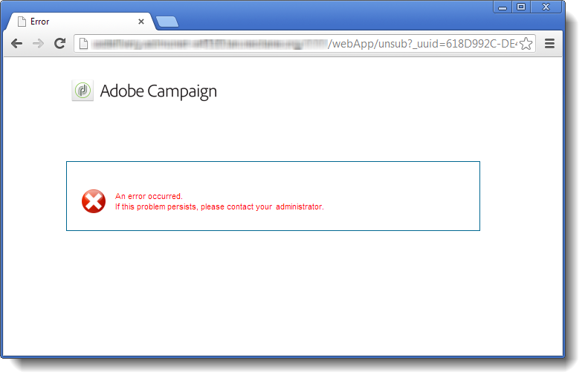
Task: Maximize the browser window
Action: pos(521,7)
